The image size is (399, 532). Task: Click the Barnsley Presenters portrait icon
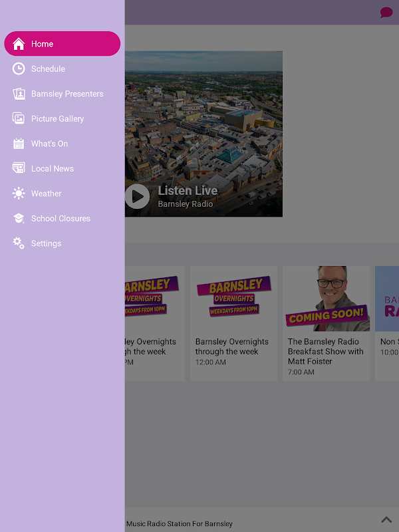click(19, 94)
